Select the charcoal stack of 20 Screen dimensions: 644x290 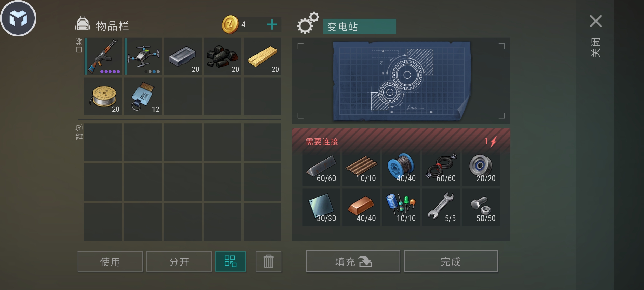[x=223, y=56]
